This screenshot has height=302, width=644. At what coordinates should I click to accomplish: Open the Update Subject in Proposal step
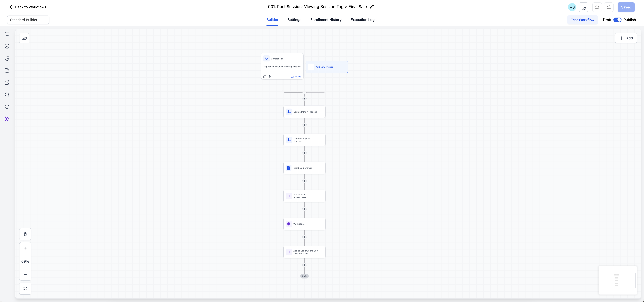click(x=304, y=140)
